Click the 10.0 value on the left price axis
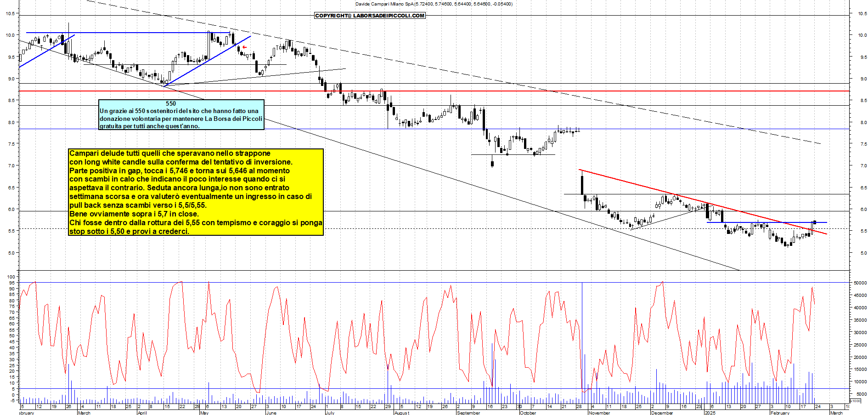This screenshot has height=415, width=868. (x=10, y=35)
